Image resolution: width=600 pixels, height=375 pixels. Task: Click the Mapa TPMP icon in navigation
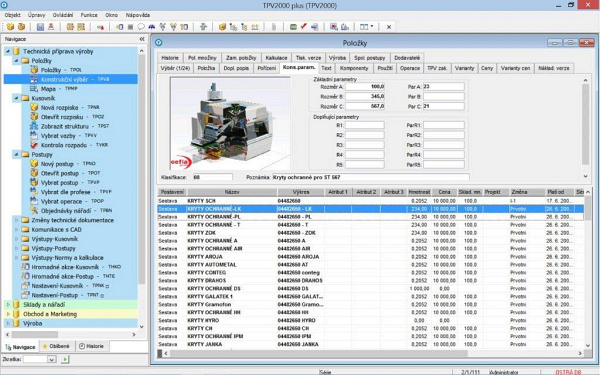(x=34, y=88)
